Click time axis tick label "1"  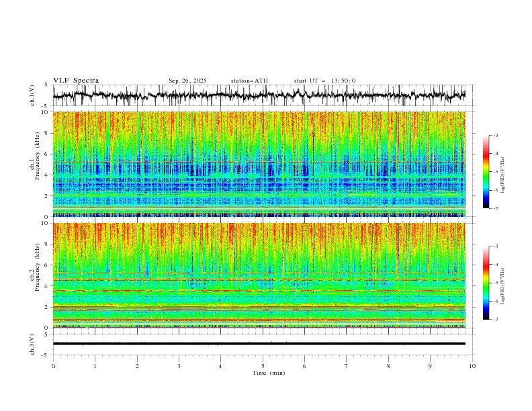[x=95, y=366]
